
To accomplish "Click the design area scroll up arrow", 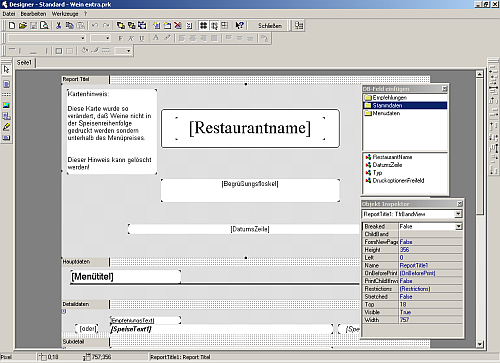I will coord(479,74).
